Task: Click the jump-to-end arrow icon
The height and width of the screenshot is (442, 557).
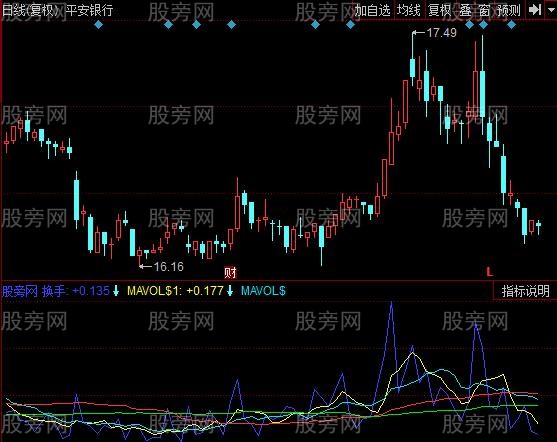Action: tap(535, 10)
